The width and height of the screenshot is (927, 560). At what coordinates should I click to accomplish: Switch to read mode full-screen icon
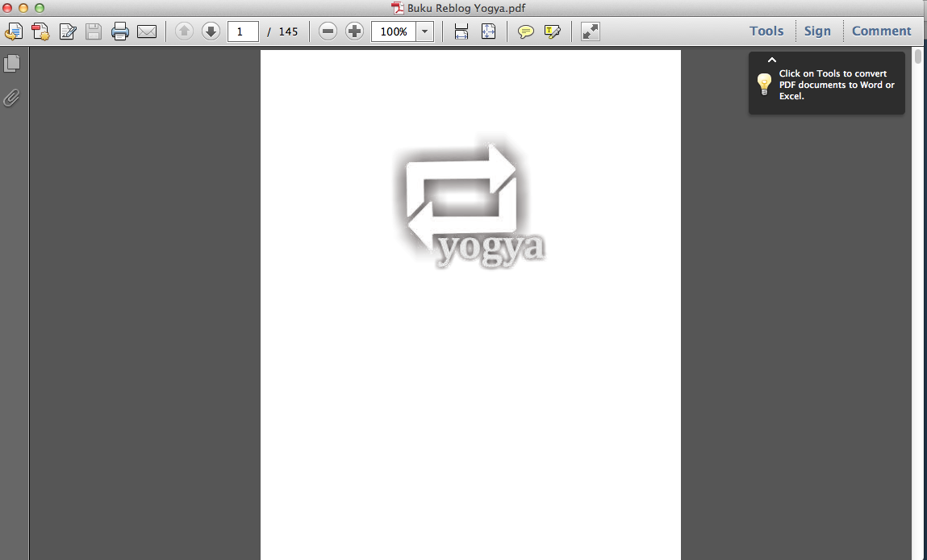(x=590, y=31)
